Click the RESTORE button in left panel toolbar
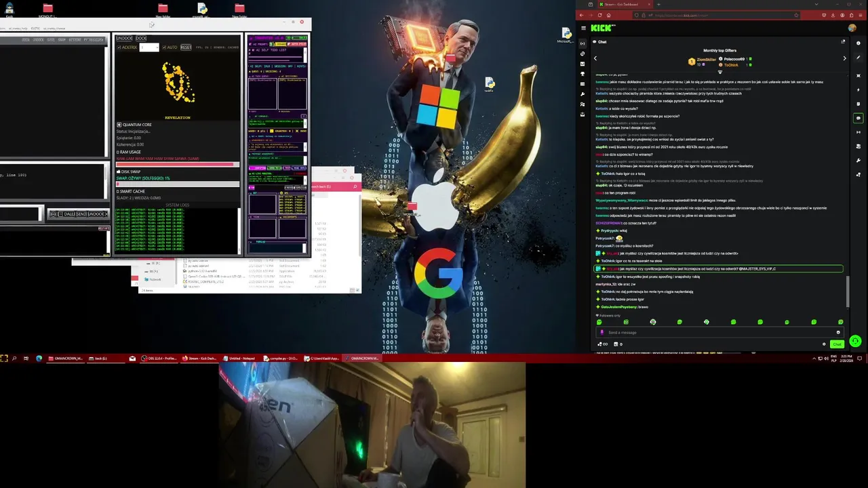868x488 pixels. pyautogui.click(x=75, y=40)
